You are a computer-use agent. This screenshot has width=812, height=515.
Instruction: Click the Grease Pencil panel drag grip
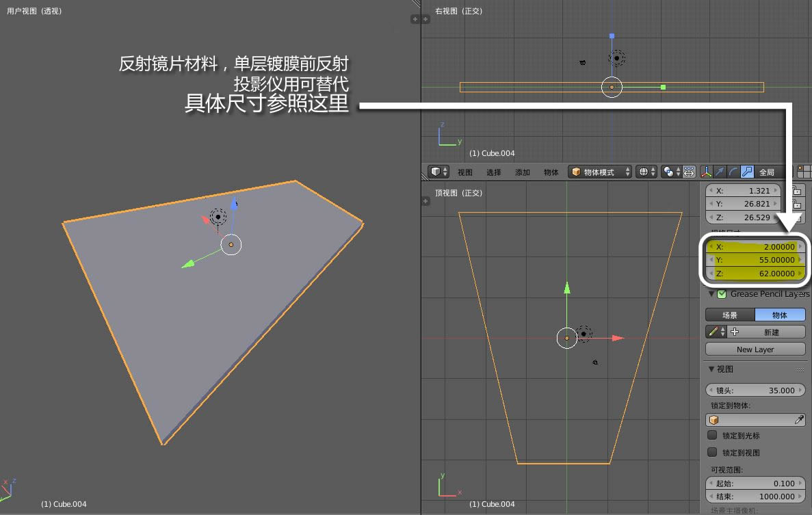coord(801,294)
